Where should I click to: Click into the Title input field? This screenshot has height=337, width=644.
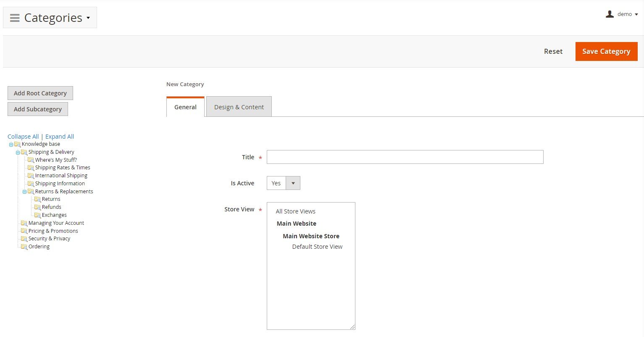coord(405,157)
